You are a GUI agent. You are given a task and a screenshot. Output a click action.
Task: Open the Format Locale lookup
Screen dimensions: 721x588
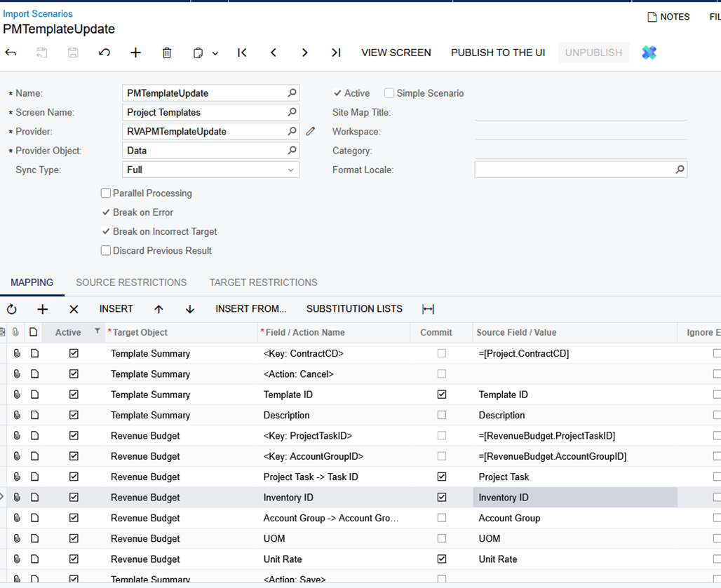[680, 170]
